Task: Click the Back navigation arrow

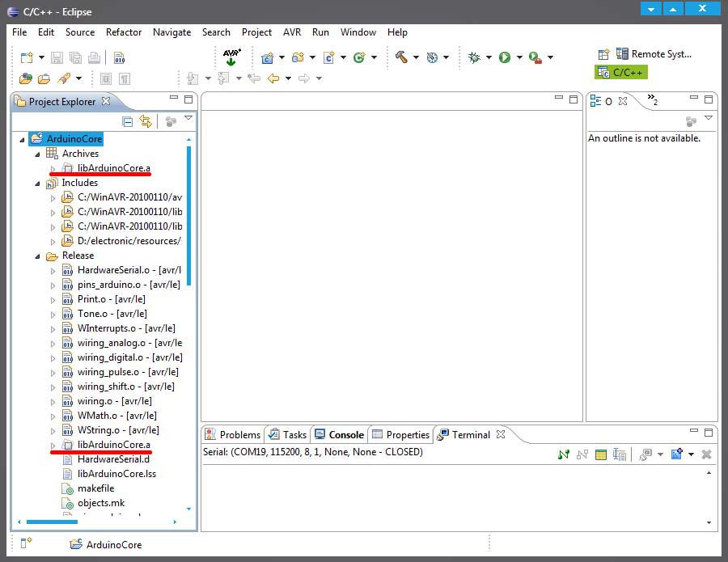Action: [273, 78]
